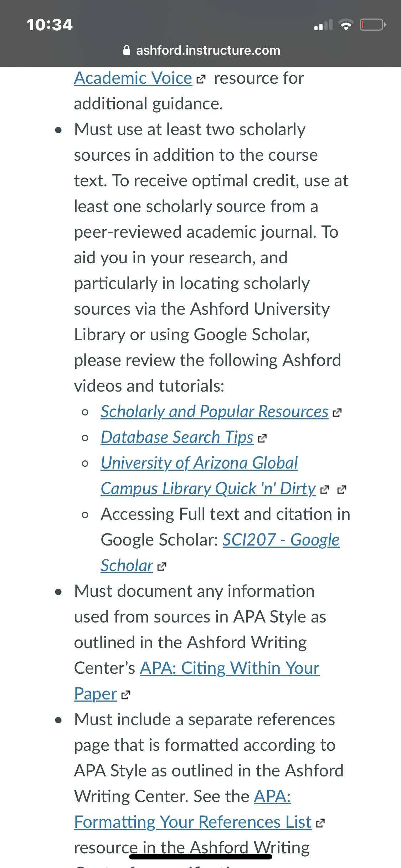Click external-link icon after Paper
This screenshot has height=868, width=401.
pyautogui.click(x=125, y=695)
